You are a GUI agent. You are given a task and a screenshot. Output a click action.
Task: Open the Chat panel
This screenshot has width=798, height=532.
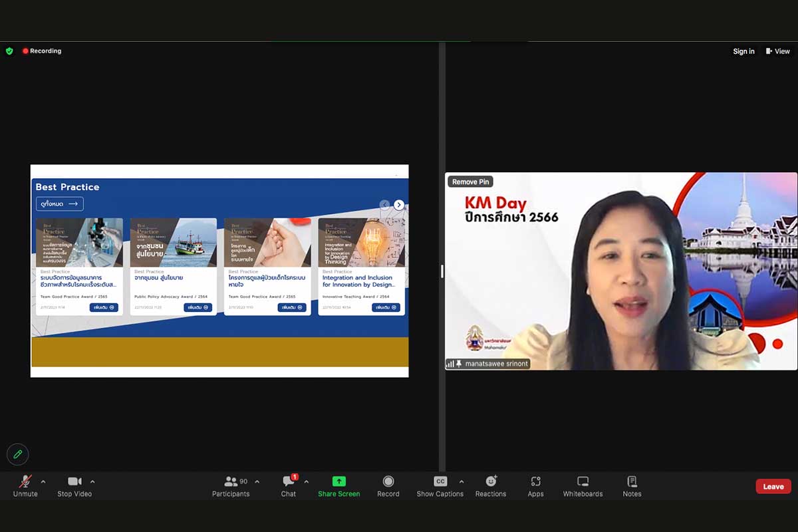[289, 485]
